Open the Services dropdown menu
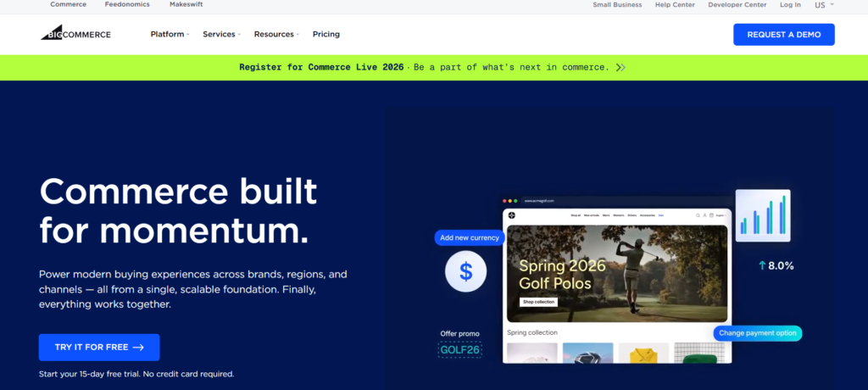 [x=221, y=34]
